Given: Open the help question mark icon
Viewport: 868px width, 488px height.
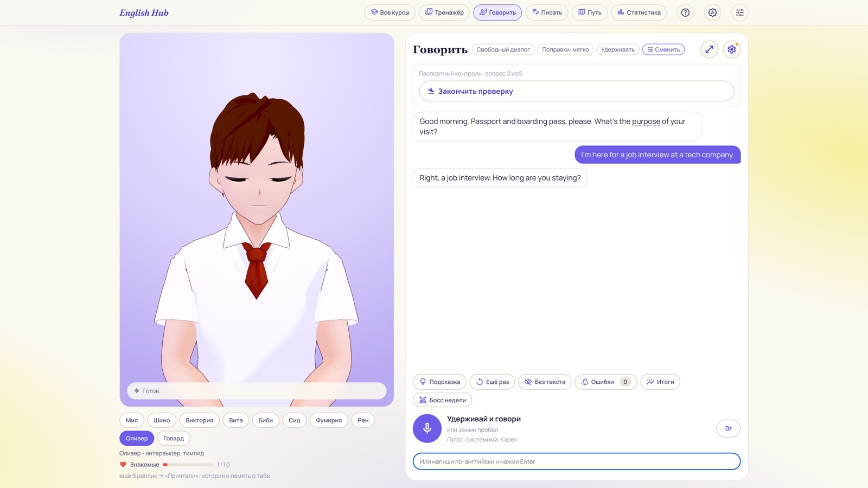Looking at the screenshot, I should coord(685,12).
